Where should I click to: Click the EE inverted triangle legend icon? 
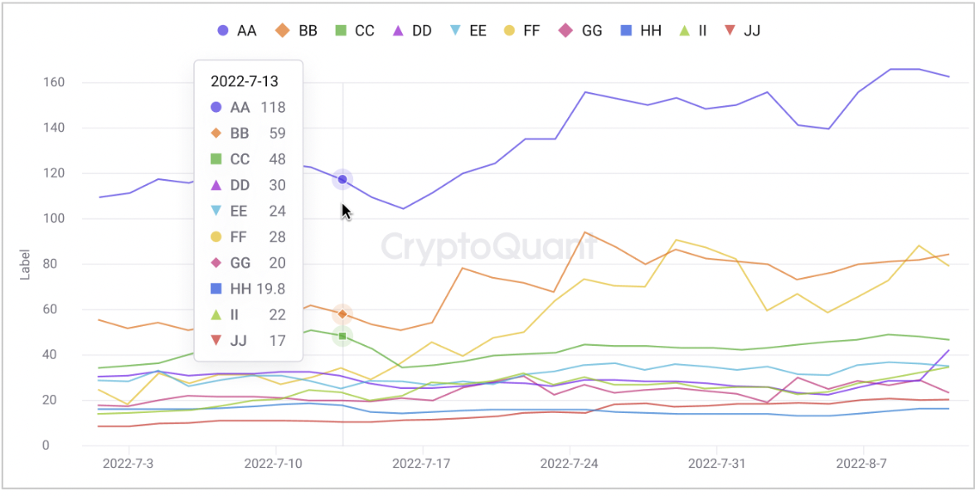454,31
